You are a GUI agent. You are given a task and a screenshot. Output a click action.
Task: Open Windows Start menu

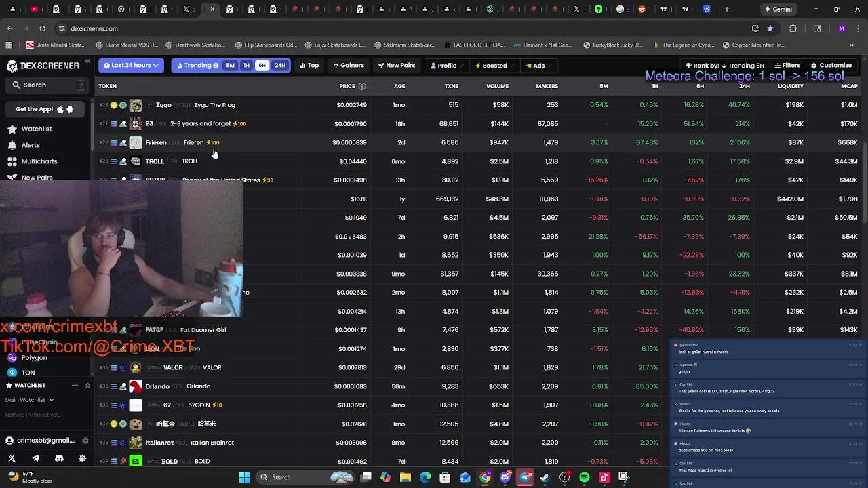tap(244, 477)
